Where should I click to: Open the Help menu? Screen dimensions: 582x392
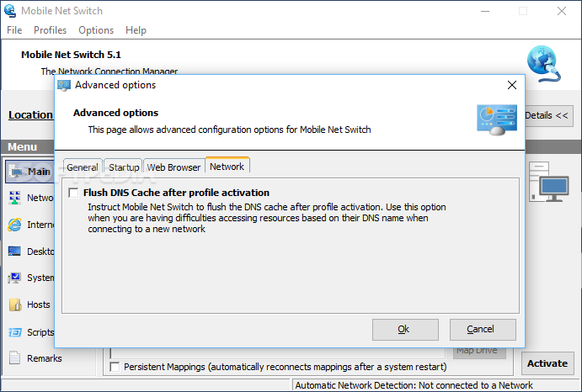click(136, 30)
